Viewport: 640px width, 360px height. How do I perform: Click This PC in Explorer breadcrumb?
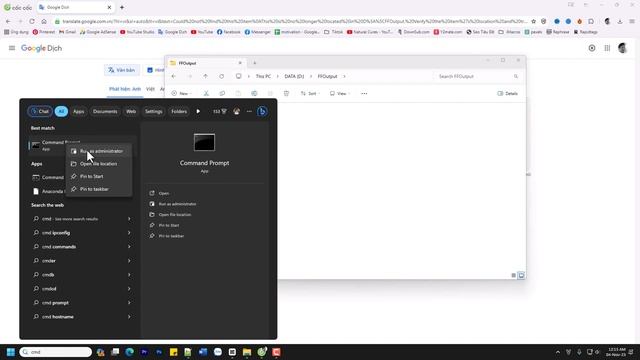click(263, 76)
